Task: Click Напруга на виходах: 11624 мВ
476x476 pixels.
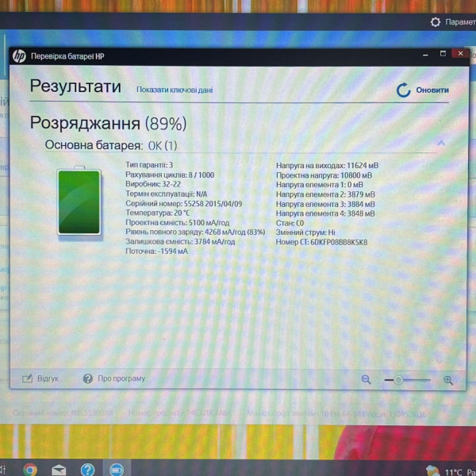Action: [327, 166]
